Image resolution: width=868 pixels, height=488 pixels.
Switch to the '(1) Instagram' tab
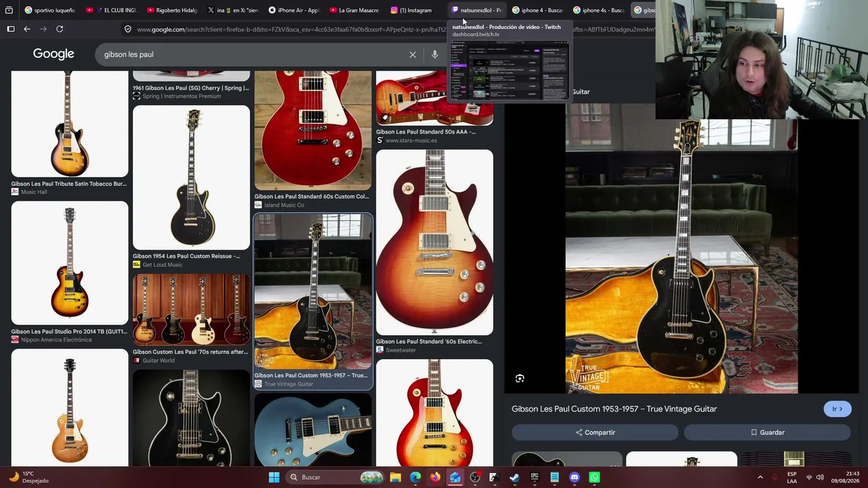point(415,10)
